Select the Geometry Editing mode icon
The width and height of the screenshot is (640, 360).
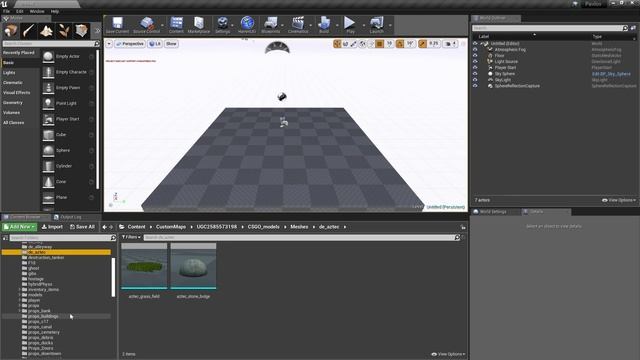[x=81, y=31]
